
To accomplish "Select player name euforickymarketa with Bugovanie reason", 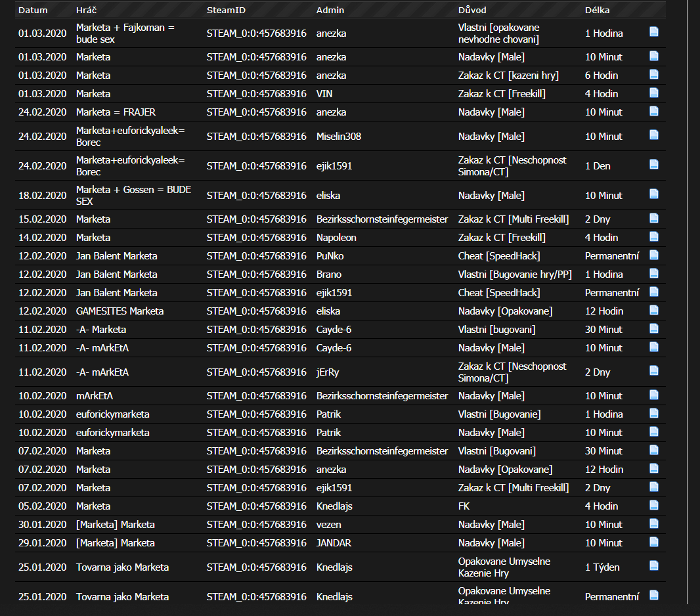I will 112,414.
